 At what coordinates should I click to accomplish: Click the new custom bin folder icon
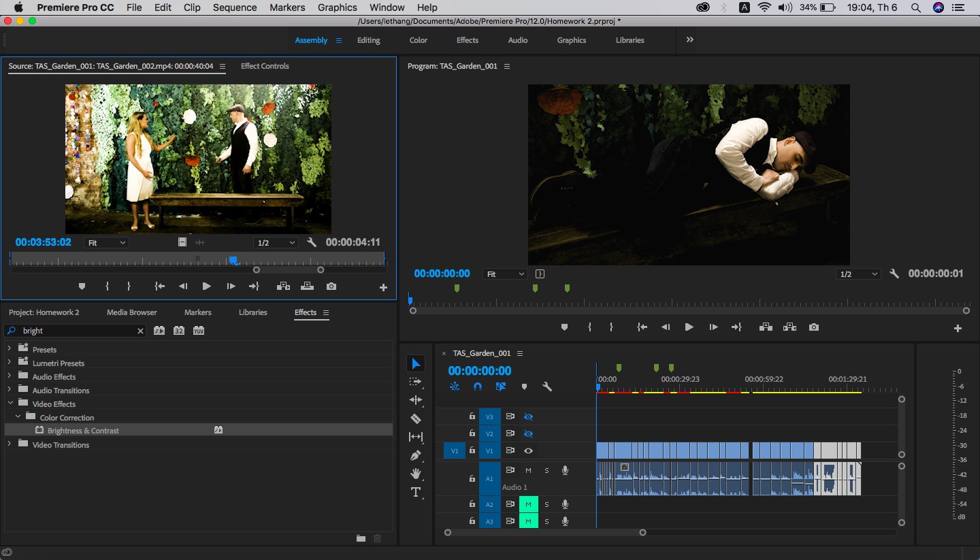361,538
